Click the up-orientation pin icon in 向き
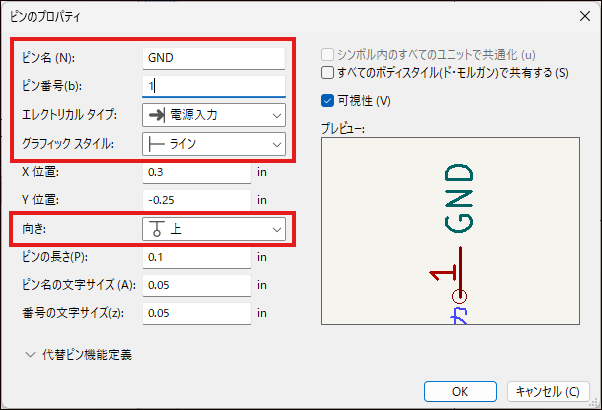The height and width of the screenshot is (410, 602). [x=156, y=230]
